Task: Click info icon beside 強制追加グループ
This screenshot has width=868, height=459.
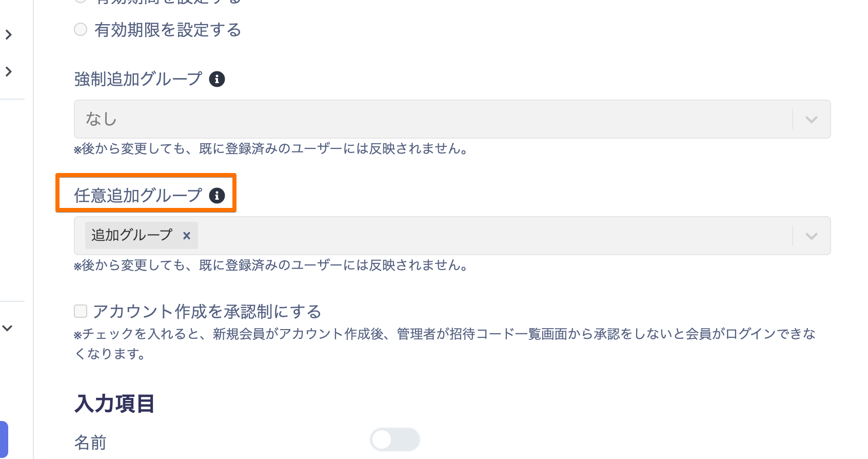Action: point(217,79)
